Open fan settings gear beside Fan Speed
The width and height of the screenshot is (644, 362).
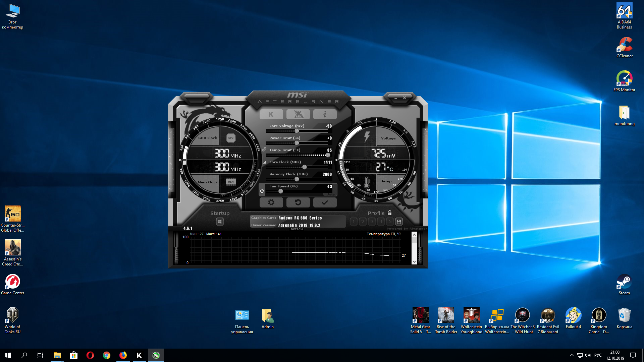(262, 191)
